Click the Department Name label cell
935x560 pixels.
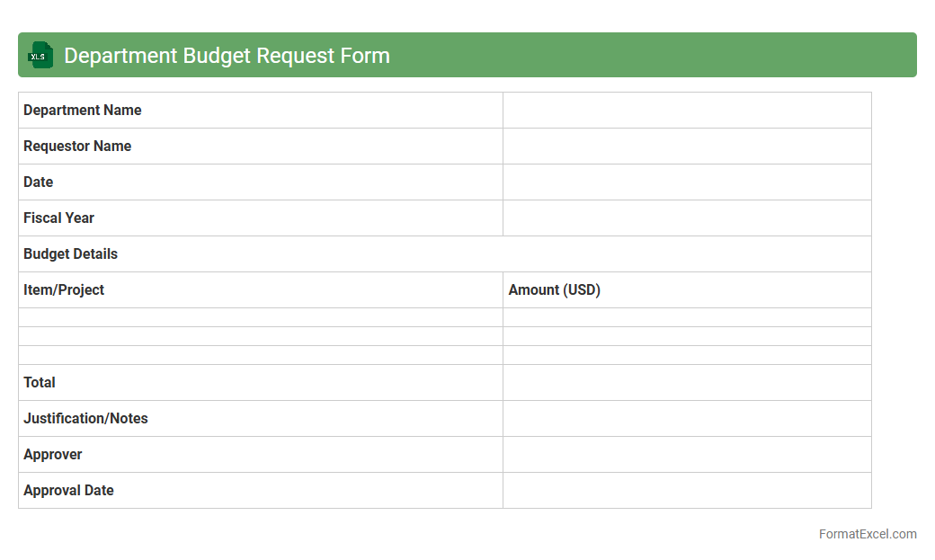pos(260,111)
